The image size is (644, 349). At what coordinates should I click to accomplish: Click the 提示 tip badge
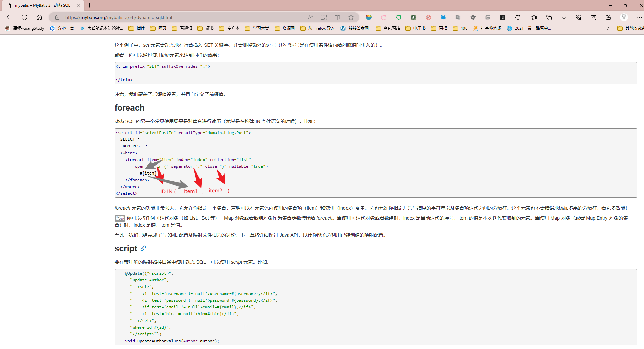click(120, 218)
